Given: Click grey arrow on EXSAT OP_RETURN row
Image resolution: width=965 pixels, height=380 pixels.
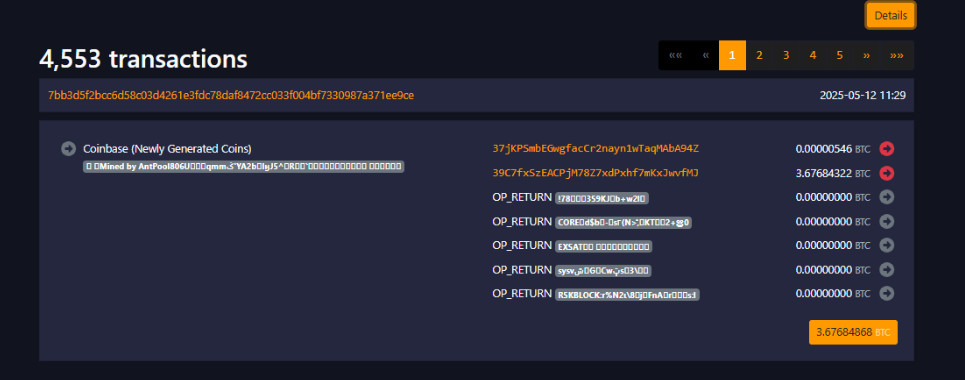Looking at the screenshot, I should tap(886, 245).
